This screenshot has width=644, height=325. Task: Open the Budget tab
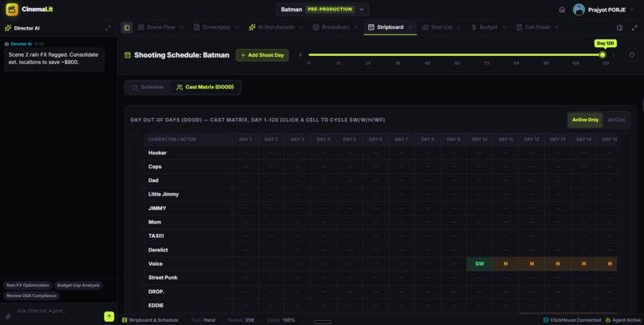(488, 27)
